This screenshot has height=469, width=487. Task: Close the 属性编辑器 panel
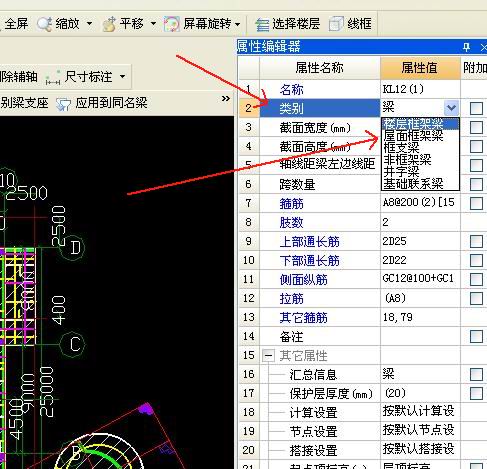483,47
